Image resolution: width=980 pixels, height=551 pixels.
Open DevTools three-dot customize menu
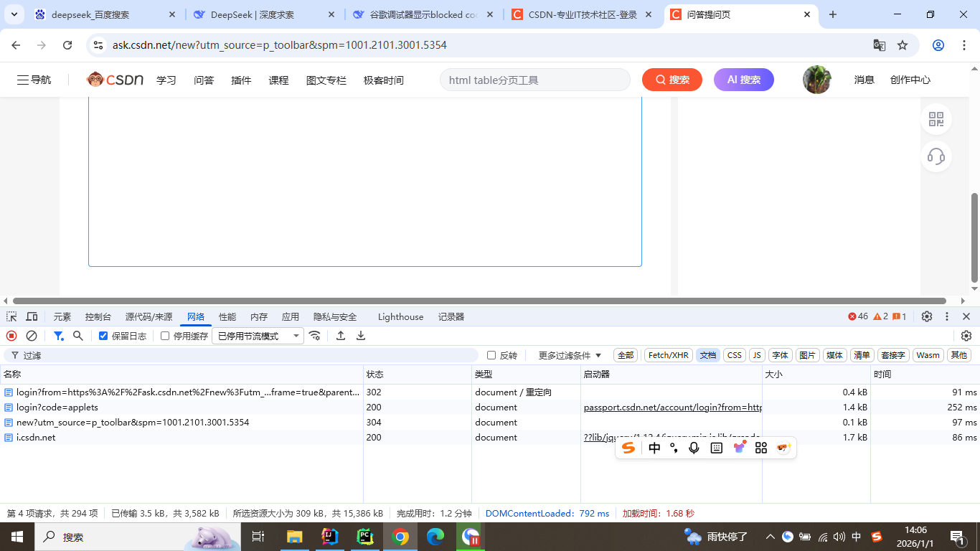[947, 316]
